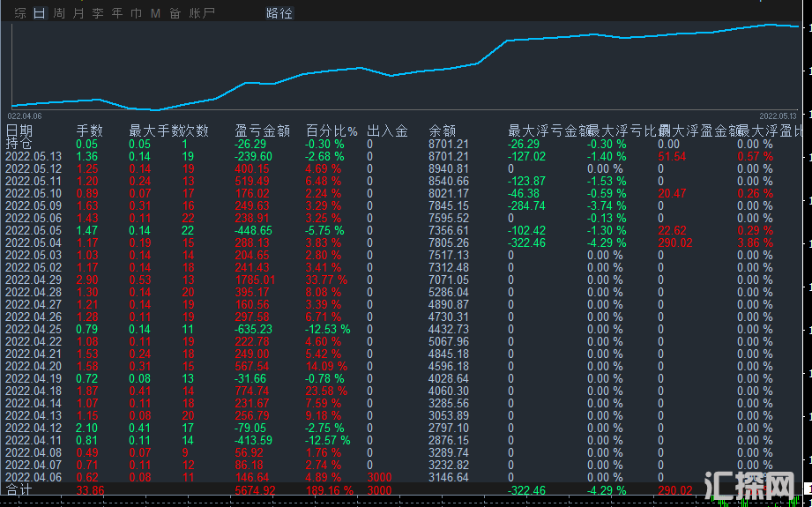Click total profit 5674.92
812x507 pixels.
pyautogui.click(x=255, y=490)
